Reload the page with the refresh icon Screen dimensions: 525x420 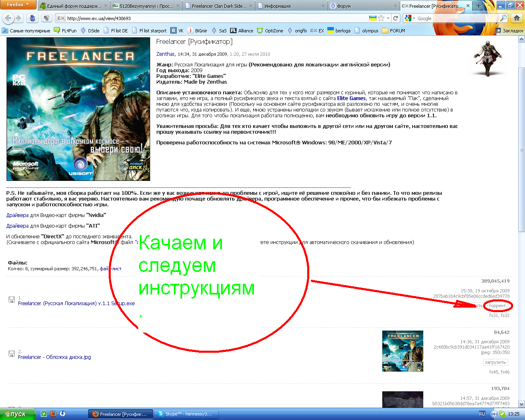click(x=395, y=18)
